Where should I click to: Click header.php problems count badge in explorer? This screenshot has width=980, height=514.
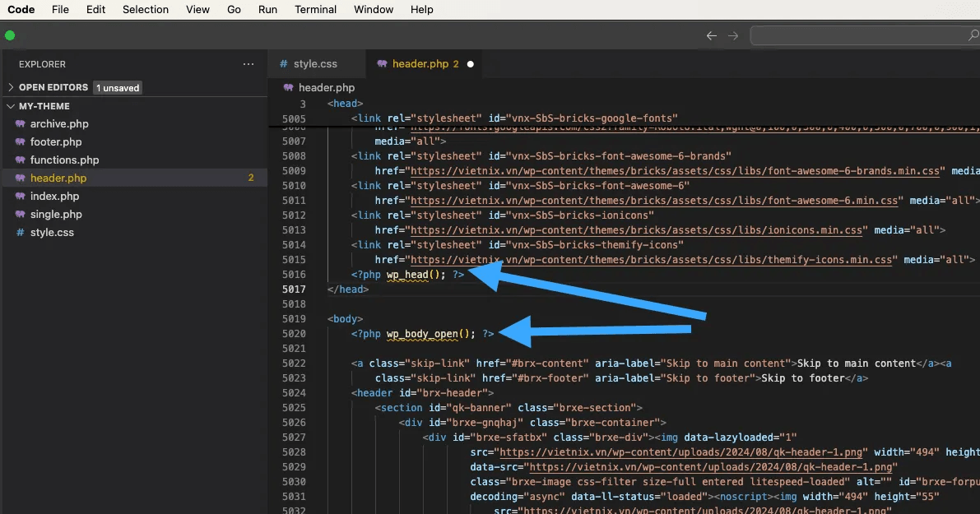click(251, 178)
